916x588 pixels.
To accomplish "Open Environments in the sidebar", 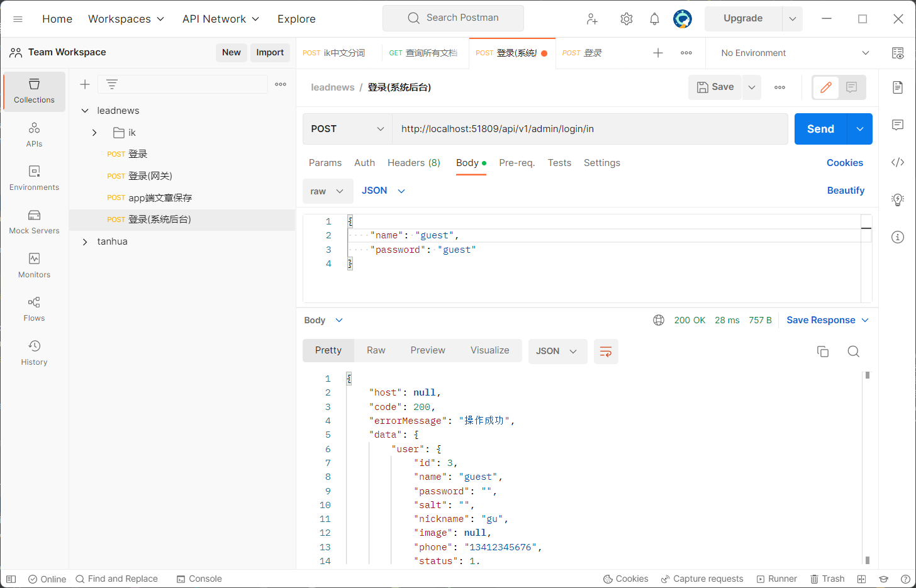I will 34,179.
